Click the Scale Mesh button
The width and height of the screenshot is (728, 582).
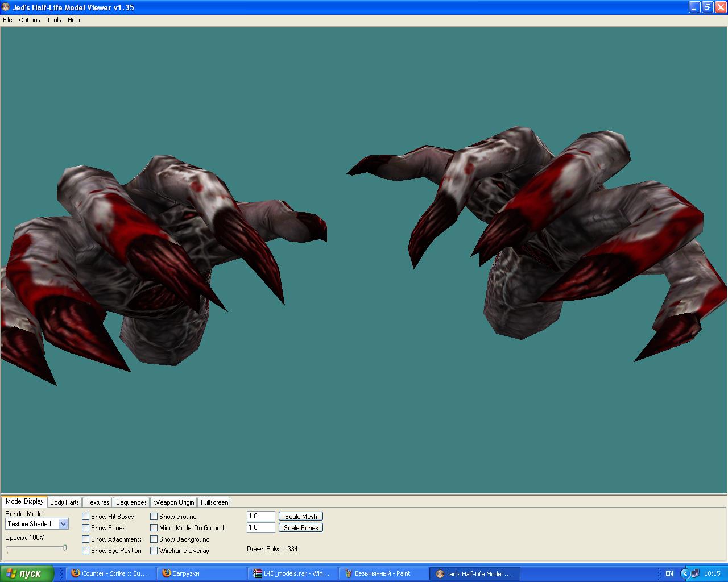301,517
